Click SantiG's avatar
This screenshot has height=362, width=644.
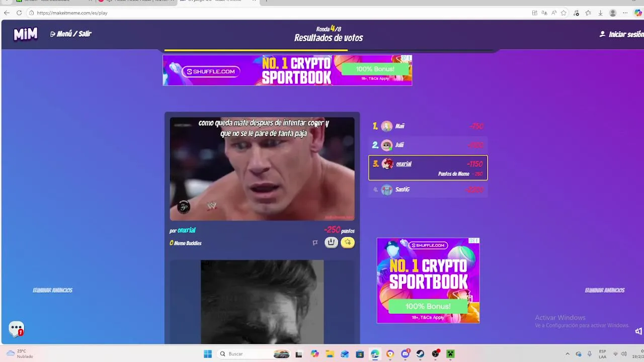386,190
